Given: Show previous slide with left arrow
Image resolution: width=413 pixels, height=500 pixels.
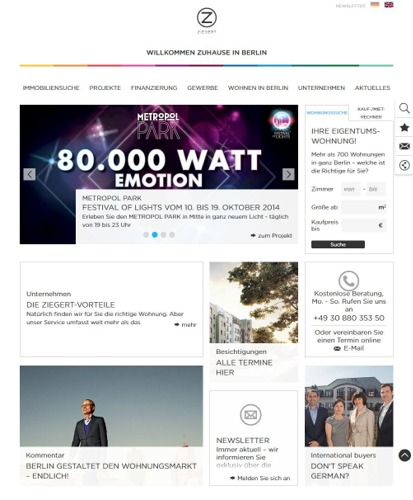Looking at the screenshot, I should pyautogui.click(x=29, y=174).
